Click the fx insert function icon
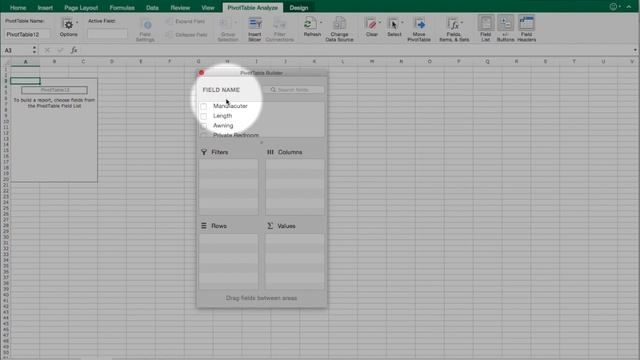The height and width of the screenshot is (360, 640). [x=74, y=50]
